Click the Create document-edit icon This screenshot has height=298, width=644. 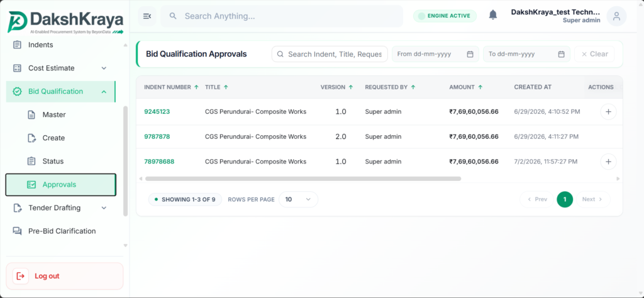coord(31,138)
